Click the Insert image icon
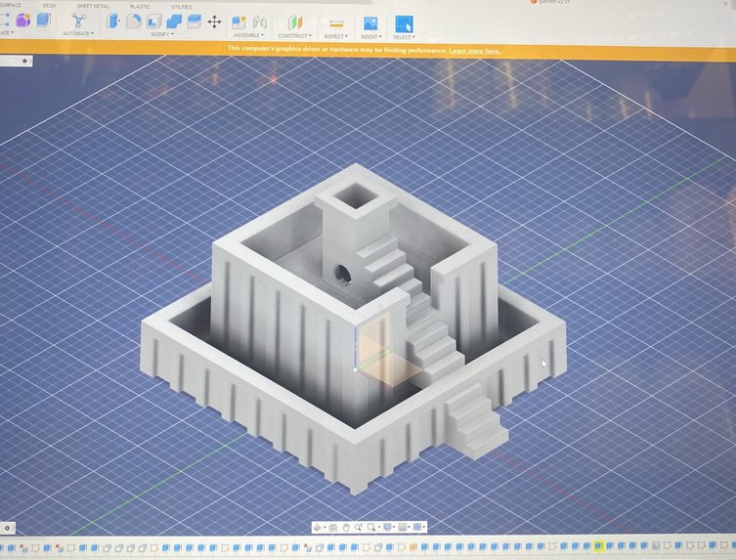This screenshot has height=560, width=736. point(370,23)
